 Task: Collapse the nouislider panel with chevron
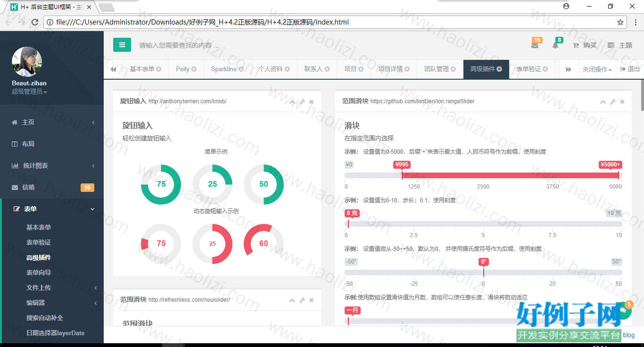(292, 300)
